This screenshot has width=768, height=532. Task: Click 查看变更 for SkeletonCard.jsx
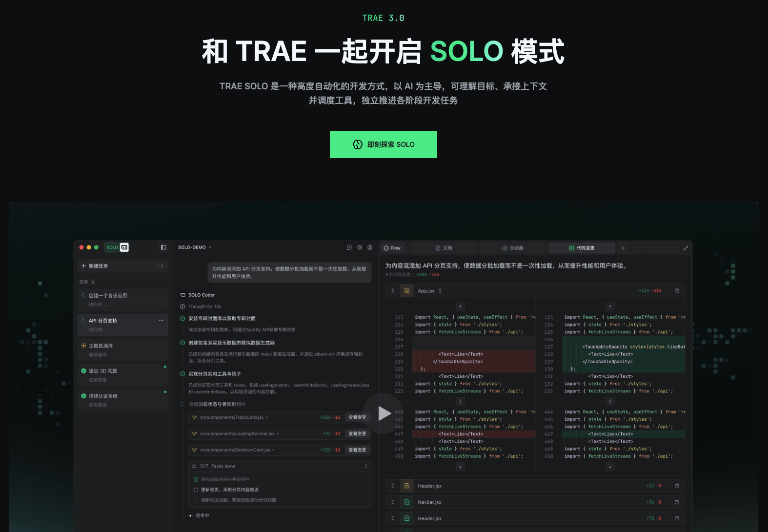coord(357,450)
